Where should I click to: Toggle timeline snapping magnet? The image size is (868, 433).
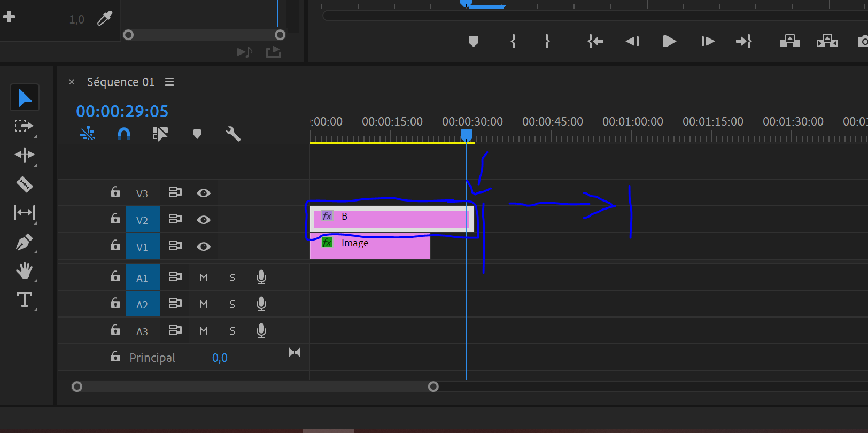124,134
